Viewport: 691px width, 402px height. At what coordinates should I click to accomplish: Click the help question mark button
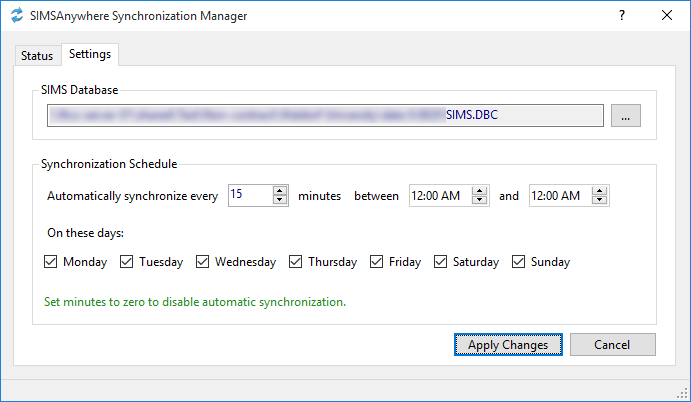[x=622, y=15]
